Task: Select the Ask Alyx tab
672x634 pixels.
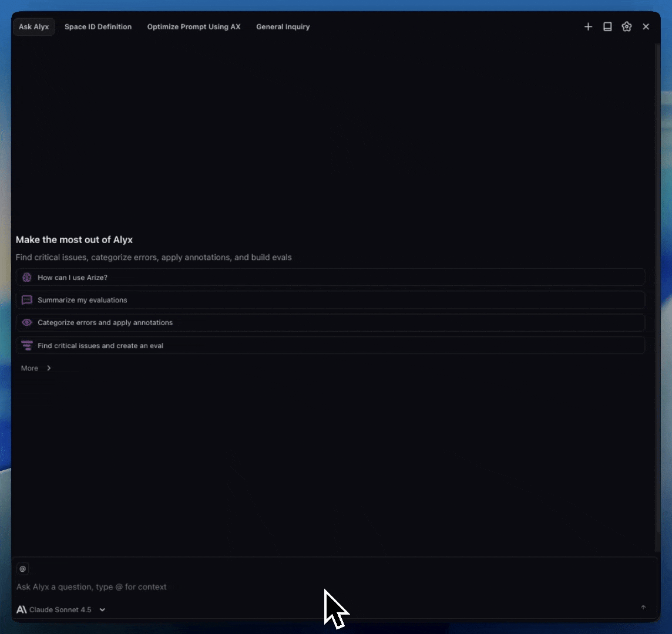Action: click(x=33, y=26)
